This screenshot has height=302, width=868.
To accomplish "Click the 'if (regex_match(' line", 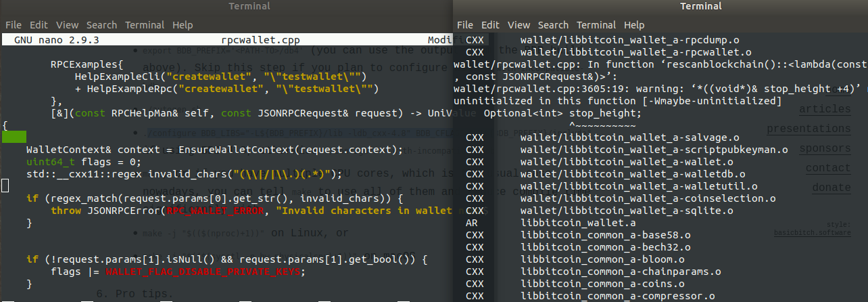I will (x=214, y=198).
